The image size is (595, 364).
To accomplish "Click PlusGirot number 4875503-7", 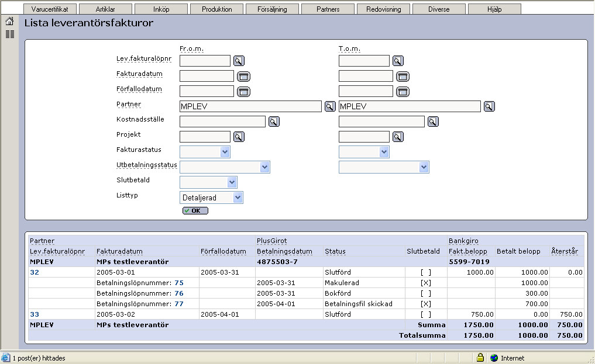I will click(x=277, y=262).
